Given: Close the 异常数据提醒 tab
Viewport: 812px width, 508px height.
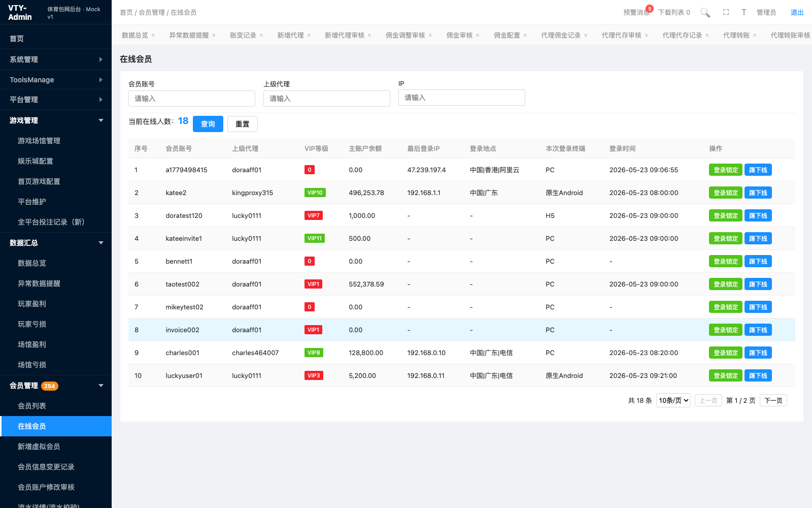Looking at the screenshot, I should 214,35.
